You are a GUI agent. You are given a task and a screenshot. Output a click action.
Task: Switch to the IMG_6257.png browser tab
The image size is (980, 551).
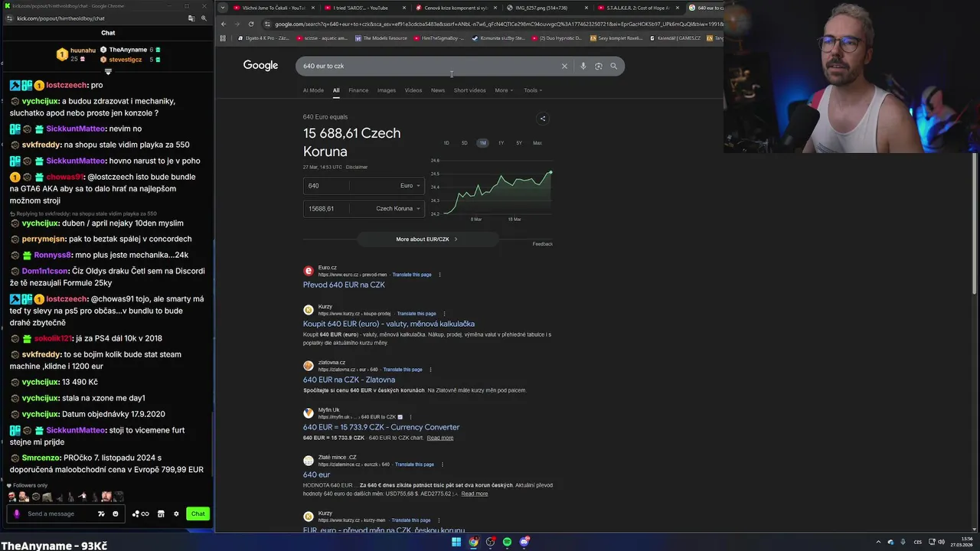point(547,8)
